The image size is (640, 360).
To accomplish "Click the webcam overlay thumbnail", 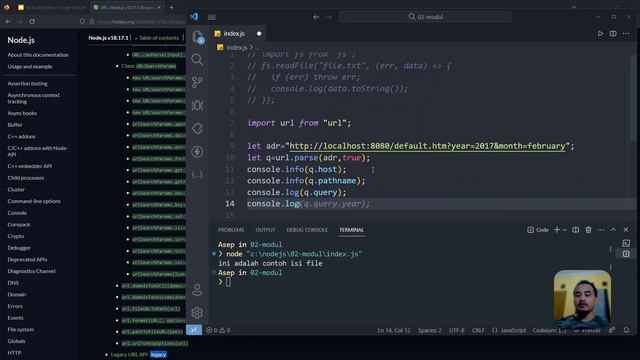I will [582, 299].
